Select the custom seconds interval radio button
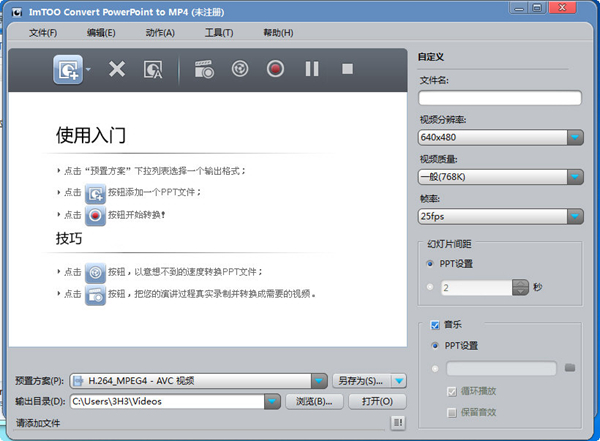The height and width of the screenshot is (441, 600). pyautogui.click(x=430, y=287)
